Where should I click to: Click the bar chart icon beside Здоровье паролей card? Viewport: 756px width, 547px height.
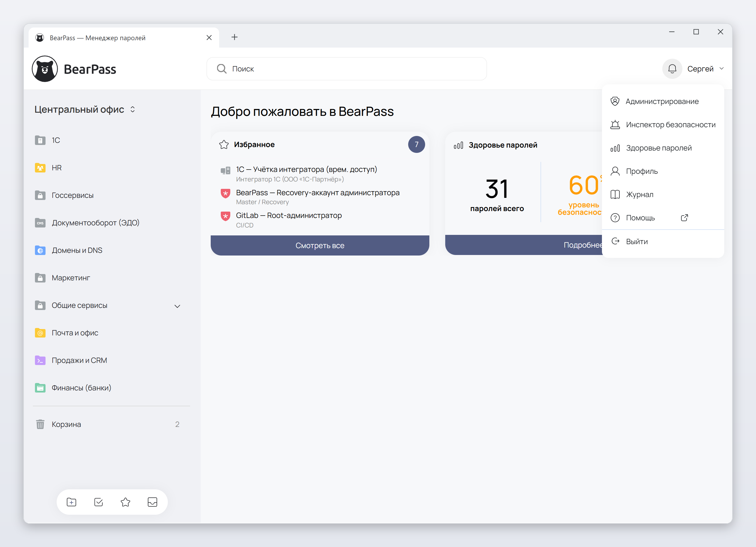458,145
